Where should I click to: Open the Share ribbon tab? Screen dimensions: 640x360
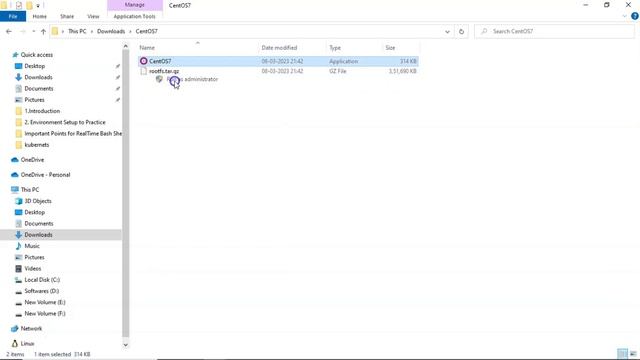67,16
